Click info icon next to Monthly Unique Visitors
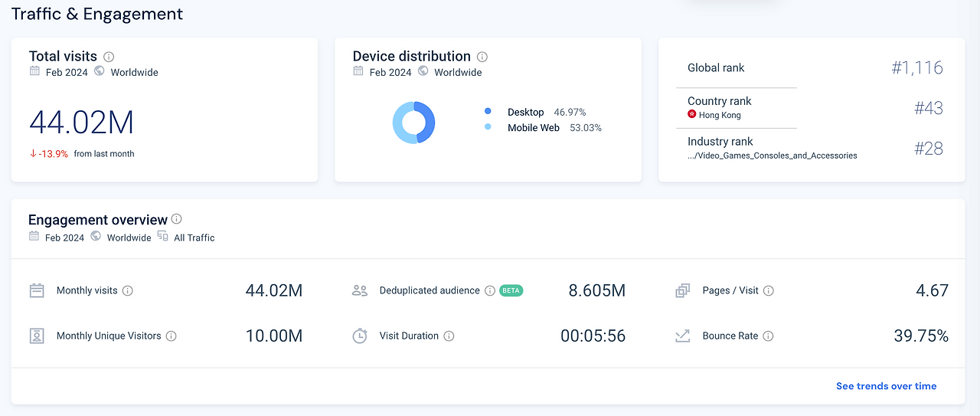The height and width of the screenshot is (416, 980). (x=171, y=336)
